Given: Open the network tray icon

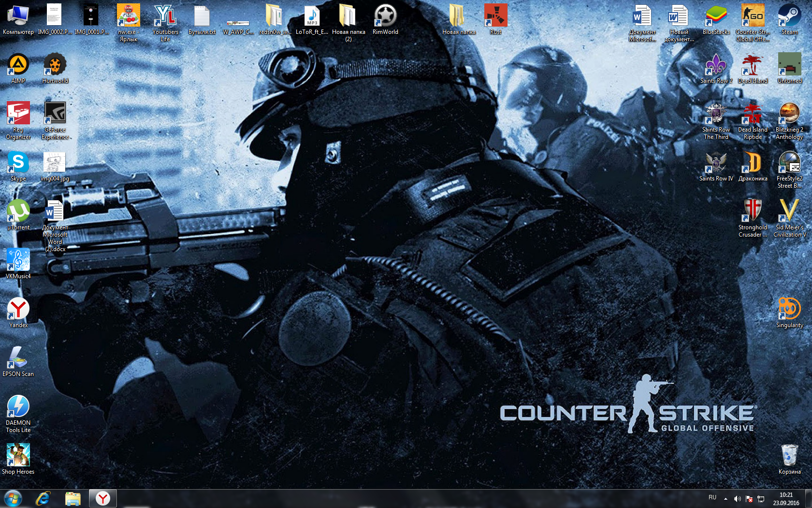Looking at the screenshot, I should [761, 499].
